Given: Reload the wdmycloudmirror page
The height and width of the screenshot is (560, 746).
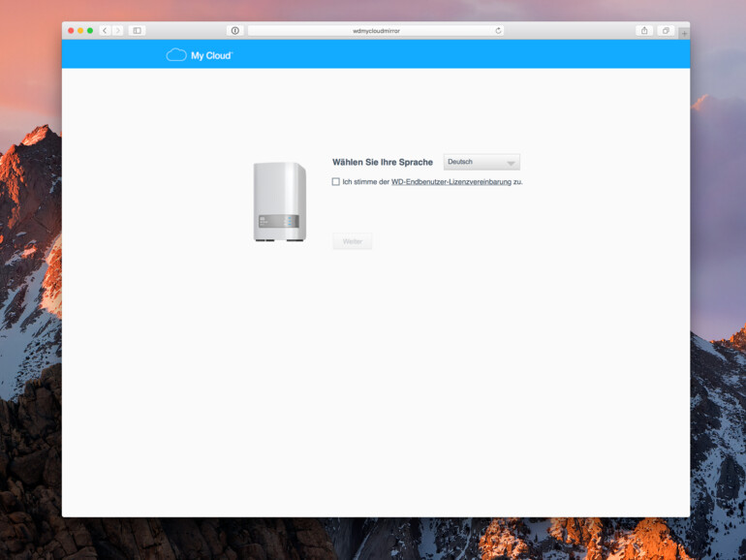Looking at the screenshot, I should pyautogui.click(x=498, y=30).
